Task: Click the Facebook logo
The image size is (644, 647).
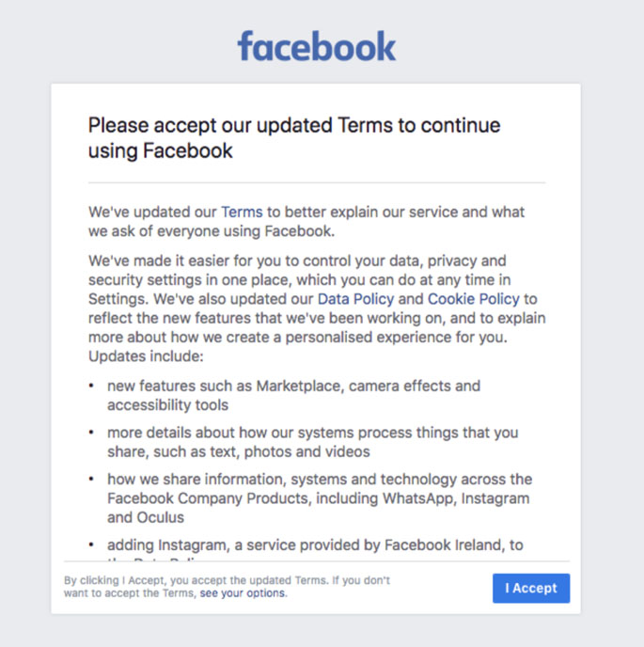Action: [317, 46]
